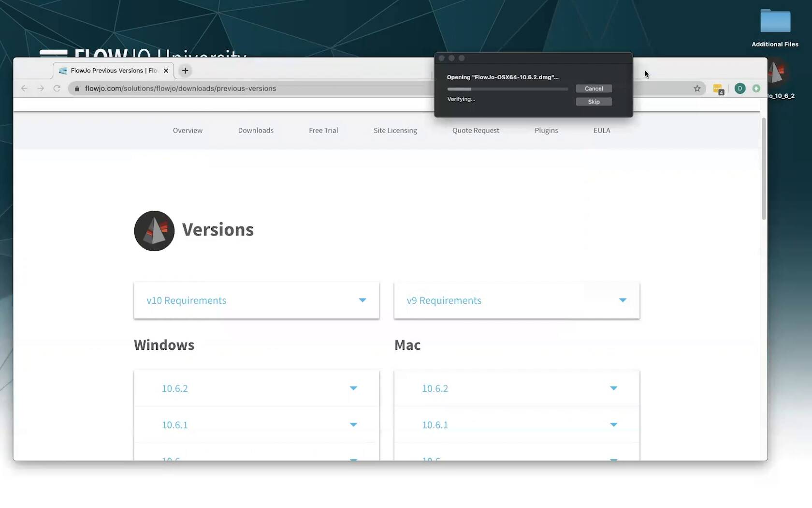Expand Mac 10.6.2 version arrow

[613, 388]
